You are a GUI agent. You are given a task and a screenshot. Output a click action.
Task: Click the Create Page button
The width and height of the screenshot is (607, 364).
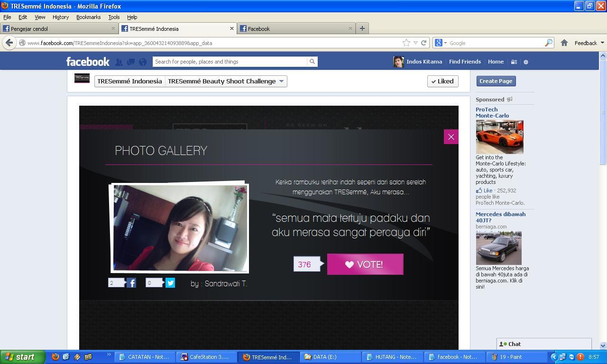click(496, 81)
